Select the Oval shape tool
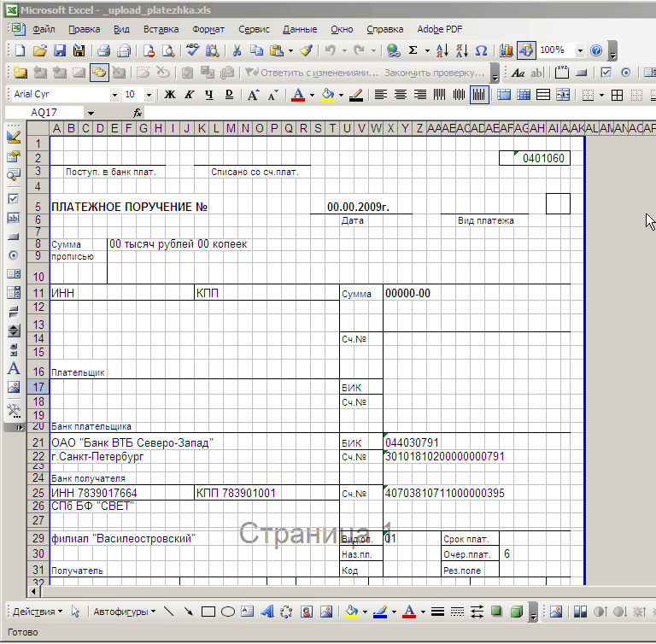The image size is (656, 644). tap(228, 612)
